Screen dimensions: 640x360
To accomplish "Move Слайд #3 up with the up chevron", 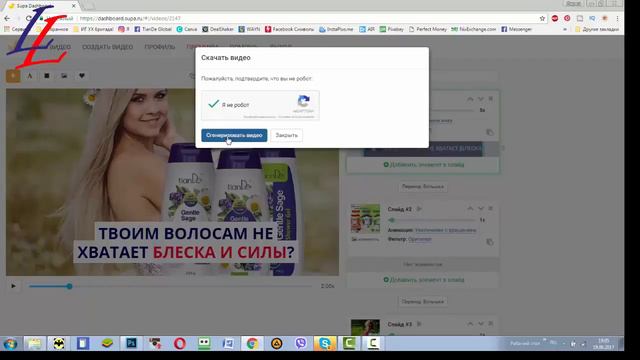I will click(x=470, y=324).
